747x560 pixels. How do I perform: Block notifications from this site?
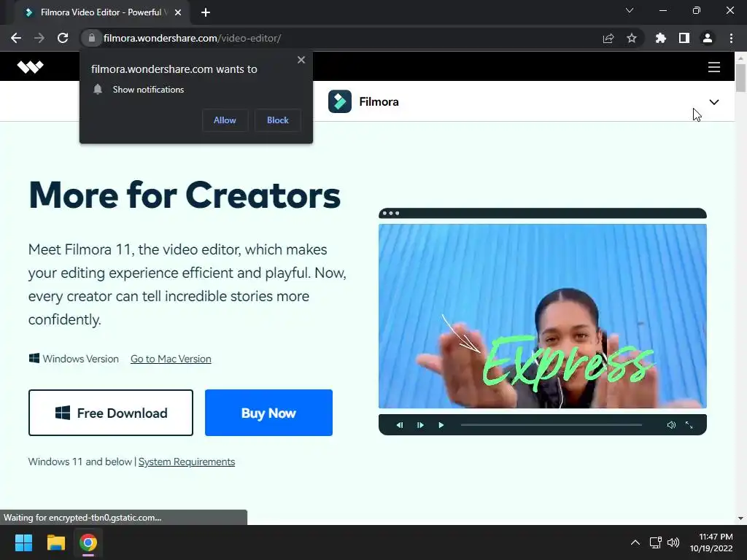pyautogui.click(x=278, y=120)
